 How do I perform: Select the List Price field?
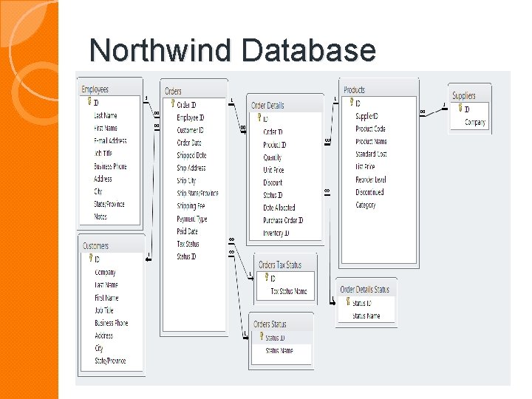point(365,166)
